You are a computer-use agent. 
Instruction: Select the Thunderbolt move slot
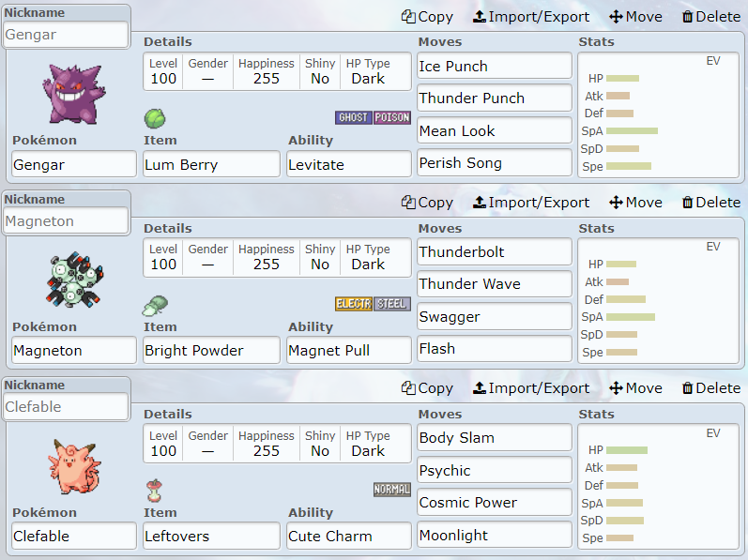[495, 251]
